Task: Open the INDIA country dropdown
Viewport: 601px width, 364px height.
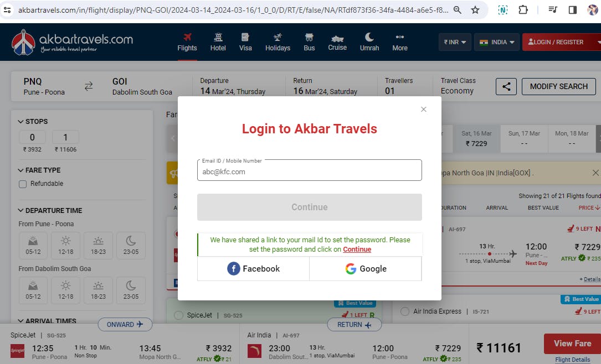Action: (497, 42)
